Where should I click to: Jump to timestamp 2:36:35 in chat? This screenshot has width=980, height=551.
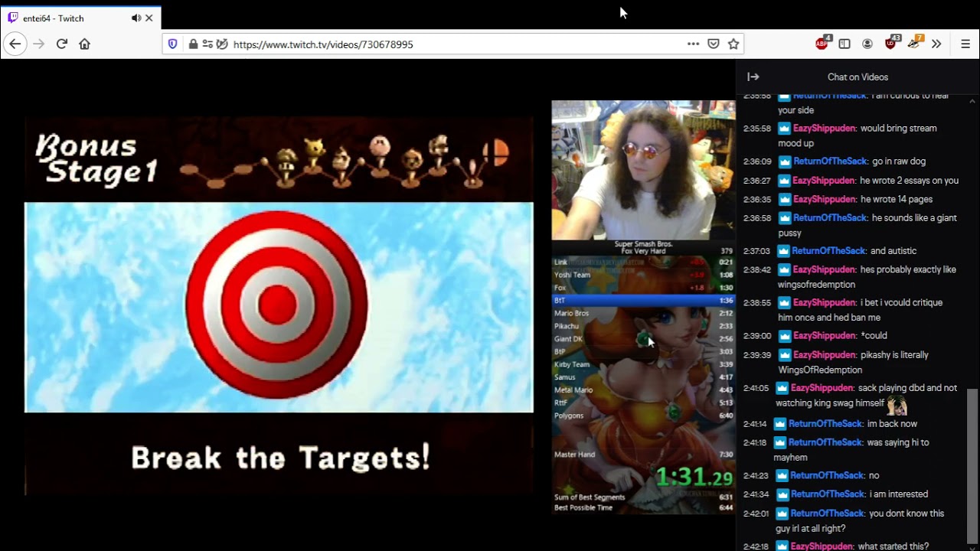(x=756, y=199)
